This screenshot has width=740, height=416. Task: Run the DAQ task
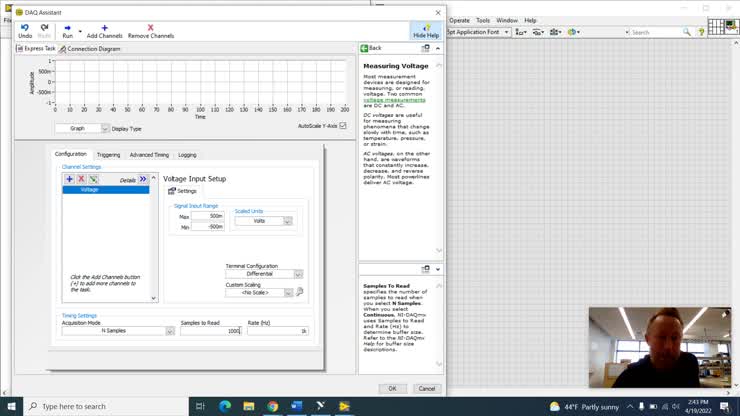pyautogui.click(x=68, y=28)
